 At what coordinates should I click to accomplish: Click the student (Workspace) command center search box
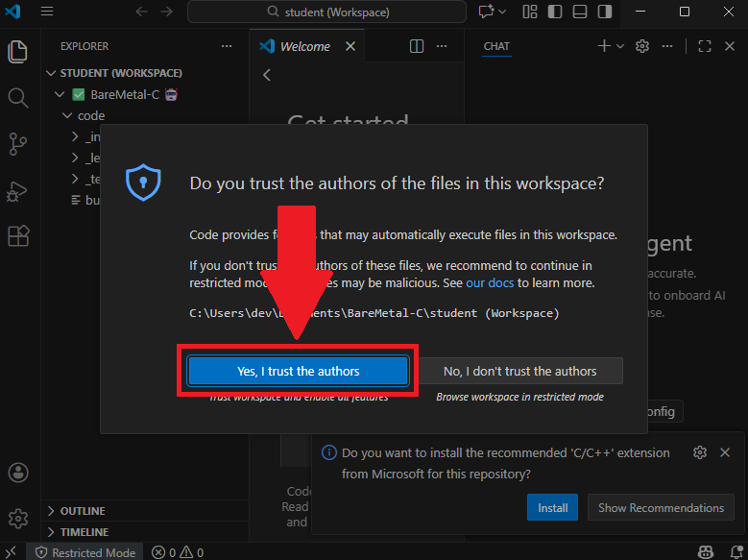[326, 12]
